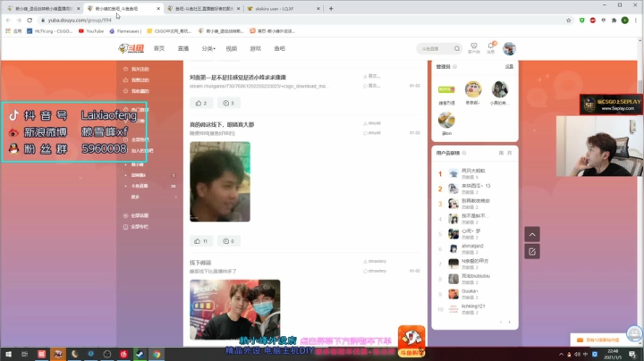Image resolution: width=644 pixels, height=361 pixels.
Task: Open comments of post with 3 comments
Action: (x=228, y=103)
